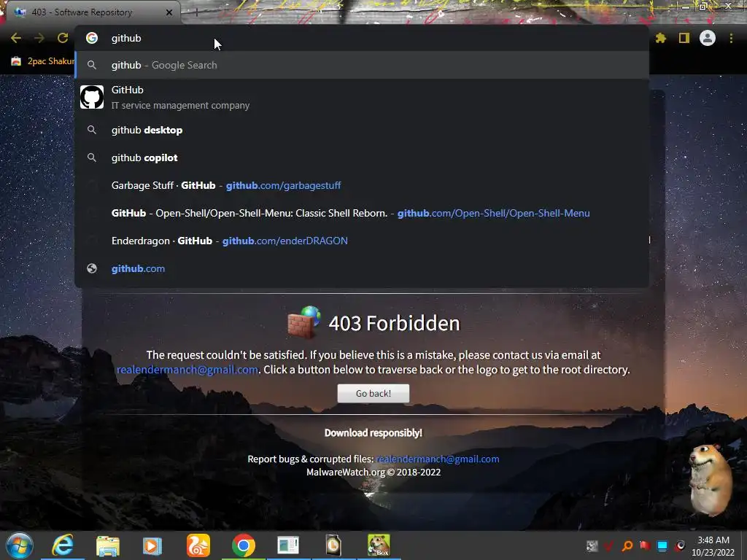Click the browser back arrow
The height and width of the screenshot is (560, 747).
point(16,38)
